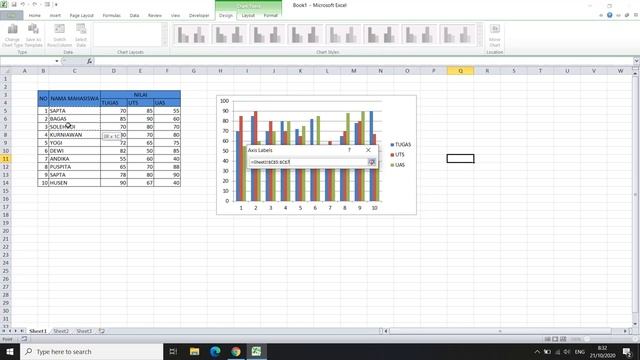Click the TUGAS legend entry in the chart
Viewport: 640px width, 360px height.
(401, 144)
